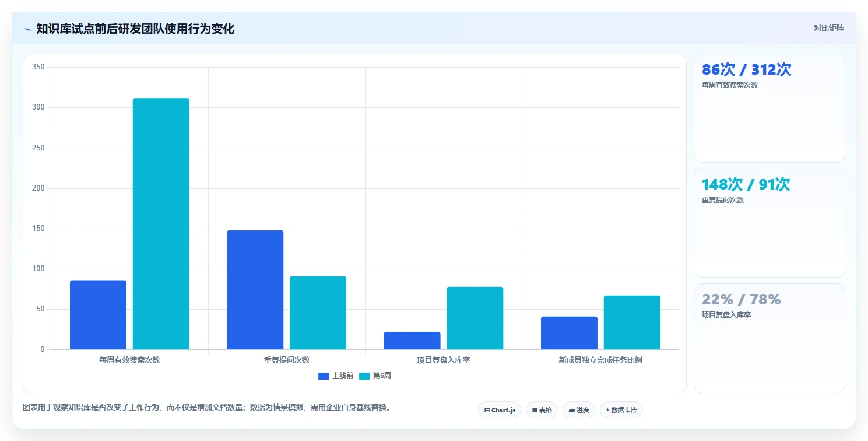
Task: Click the 第6周 bar for 每周有效搜索次数
Action: (x=161, y=224)
